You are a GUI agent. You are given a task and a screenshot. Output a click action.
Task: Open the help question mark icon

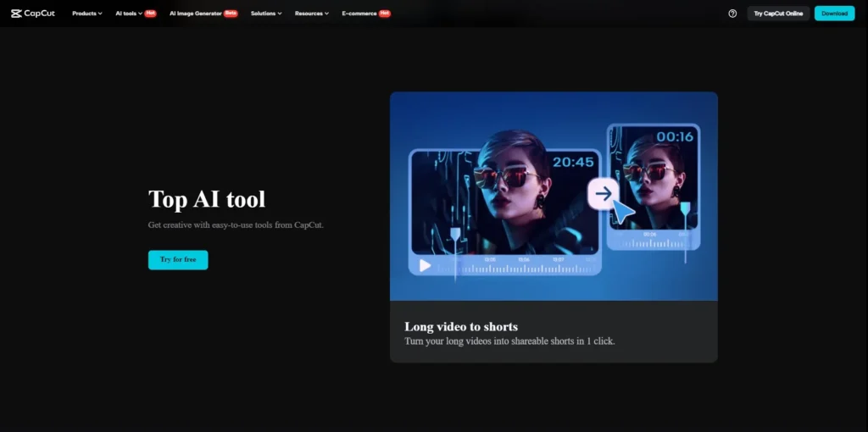click(732, 14)
